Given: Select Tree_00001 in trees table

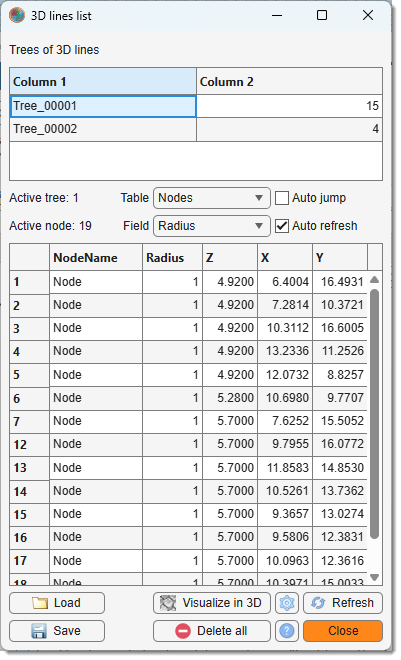Looking at the screenshot, I should (103, 106).
